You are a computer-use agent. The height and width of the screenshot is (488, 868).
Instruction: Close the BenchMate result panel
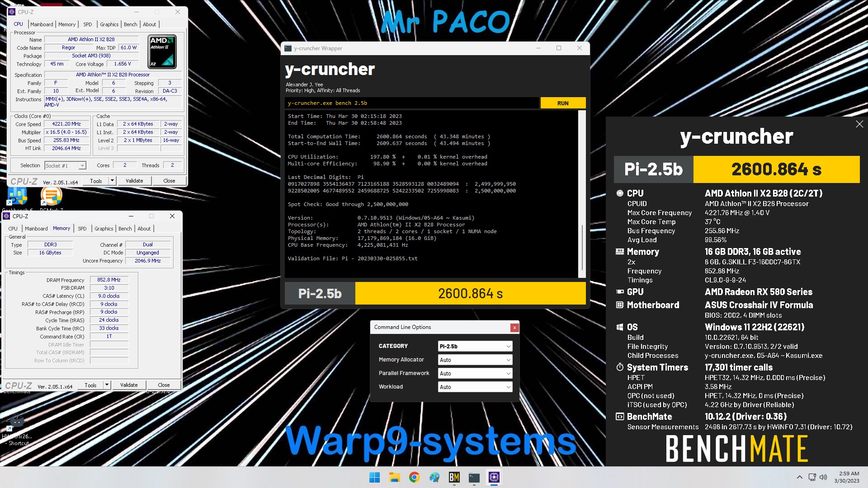point(859,124)
